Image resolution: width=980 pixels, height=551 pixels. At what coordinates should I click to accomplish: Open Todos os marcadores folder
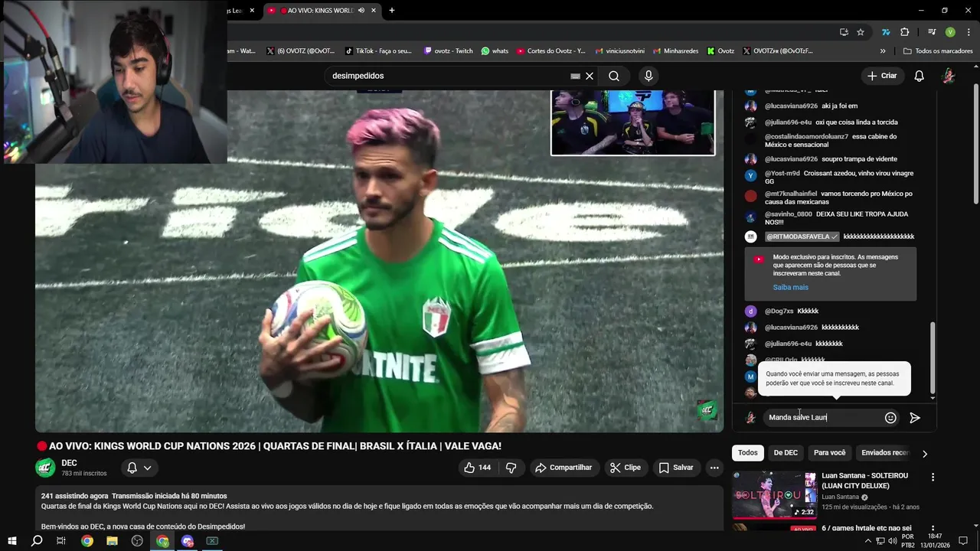pos(938,51)
